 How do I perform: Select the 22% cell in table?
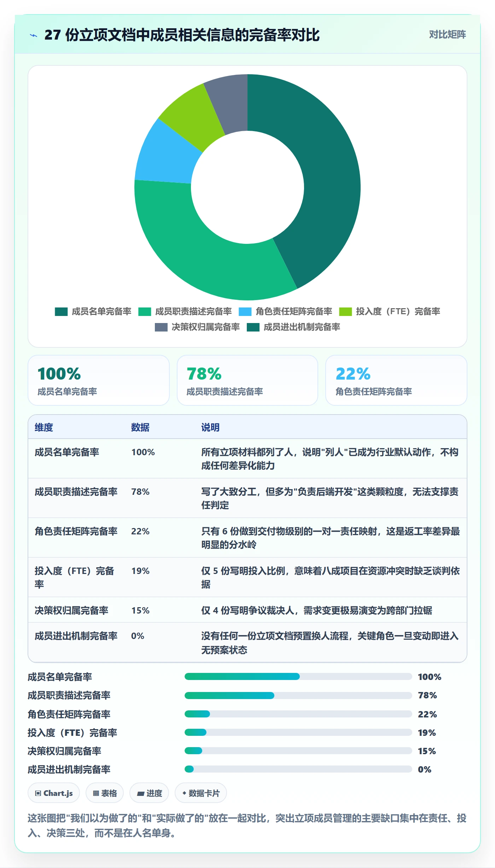tap(140, 531)
